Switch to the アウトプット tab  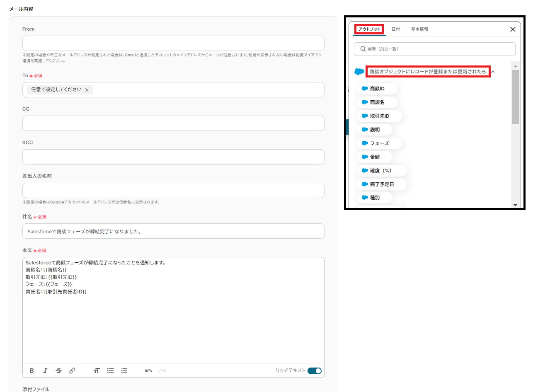pos(370,29)
